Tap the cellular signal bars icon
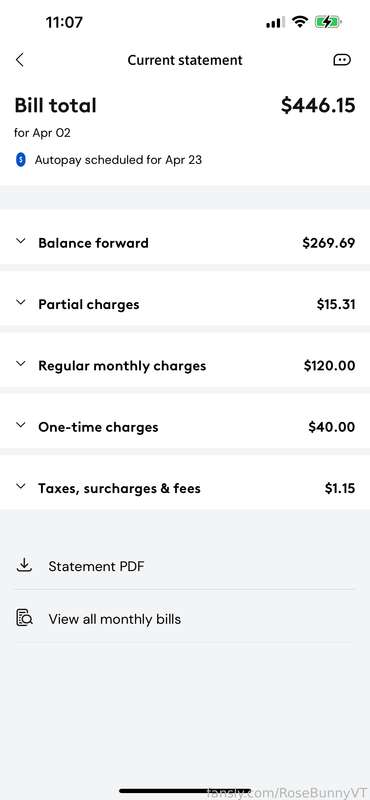Image resolution: width=370 pixels, height=800 pixels. coord(275,22)
